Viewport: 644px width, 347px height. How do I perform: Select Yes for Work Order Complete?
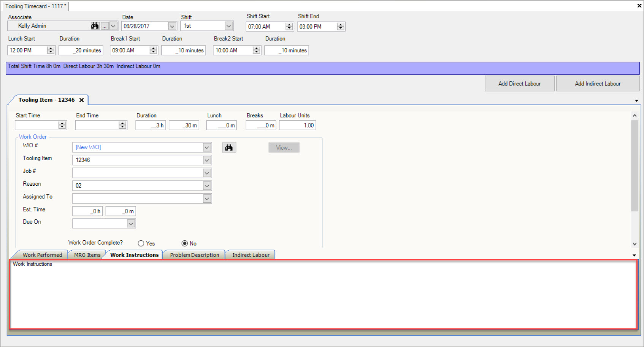coord(141,244)
